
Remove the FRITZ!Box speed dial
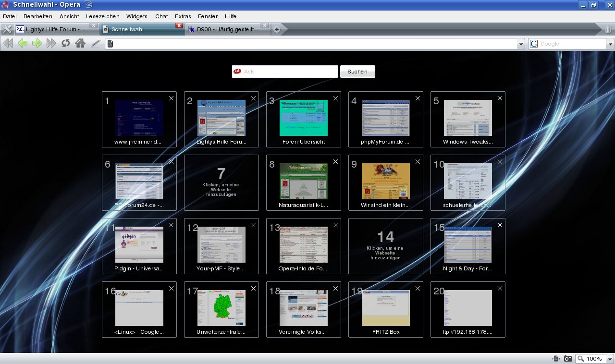coord(418,288)
